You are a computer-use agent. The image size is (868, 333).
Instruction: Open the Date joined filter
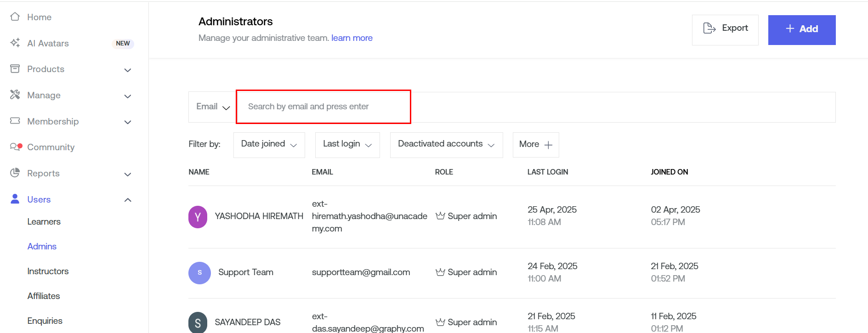coord(269,145)
